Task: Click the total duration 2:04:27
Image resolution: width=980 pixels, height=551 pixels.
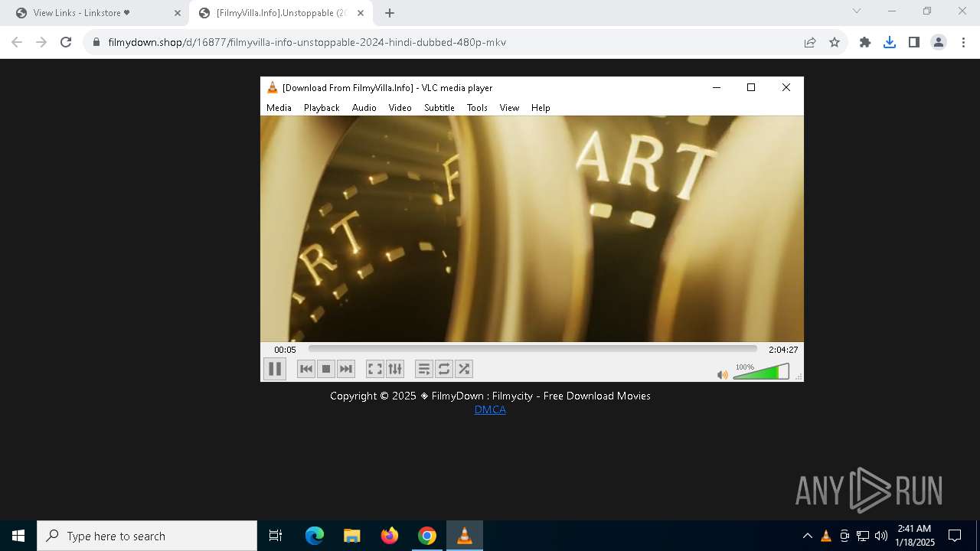Action: pyautogui.click(x=783, y=350)
